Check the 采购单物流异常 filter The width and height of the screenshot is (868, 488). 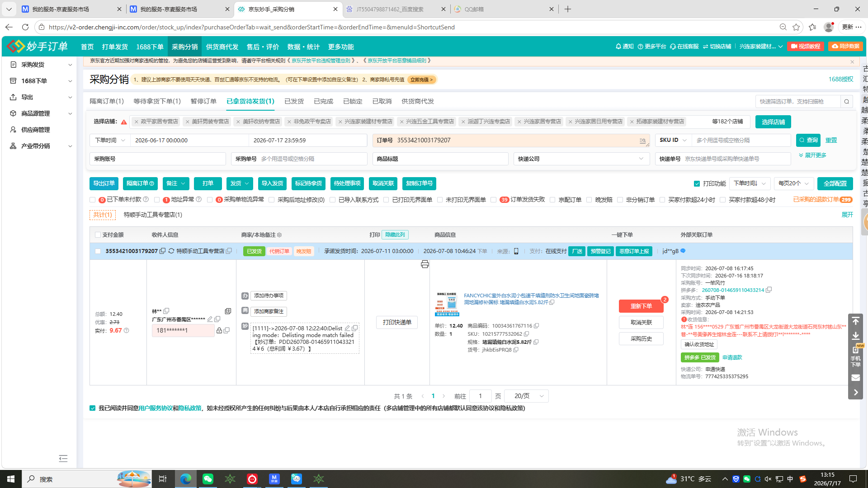(210, 200)
